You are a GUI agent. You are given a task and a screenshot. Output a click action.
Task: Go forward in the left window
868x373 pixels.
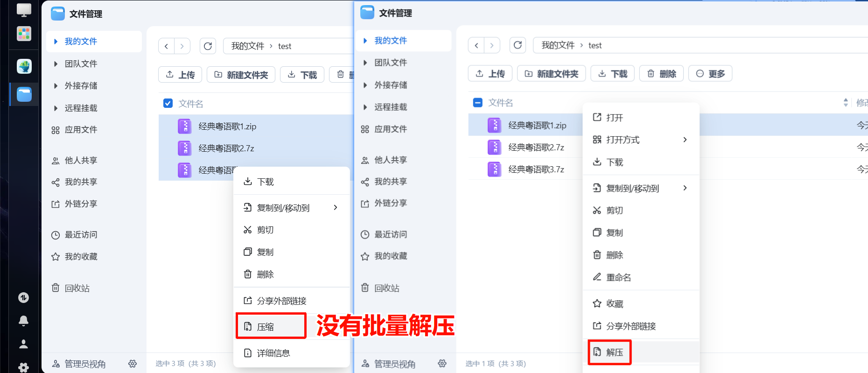pyautogui.click(x=182, y=46)
